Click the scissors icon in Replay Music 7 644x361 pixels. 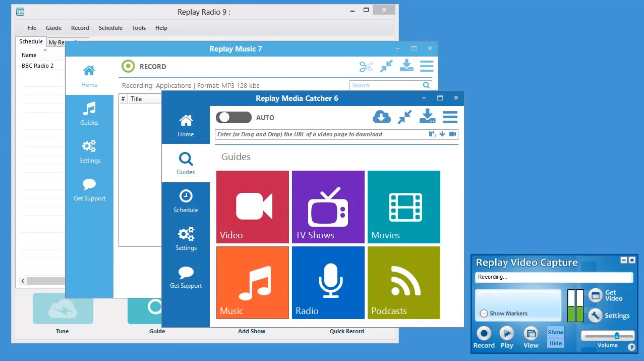[x=366, y=67]
